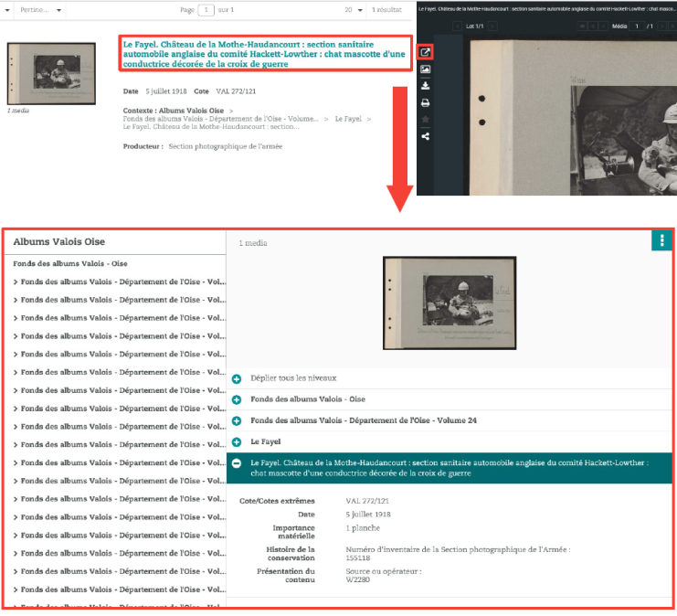Jump to the first media in viewer

tap(583, 27)
